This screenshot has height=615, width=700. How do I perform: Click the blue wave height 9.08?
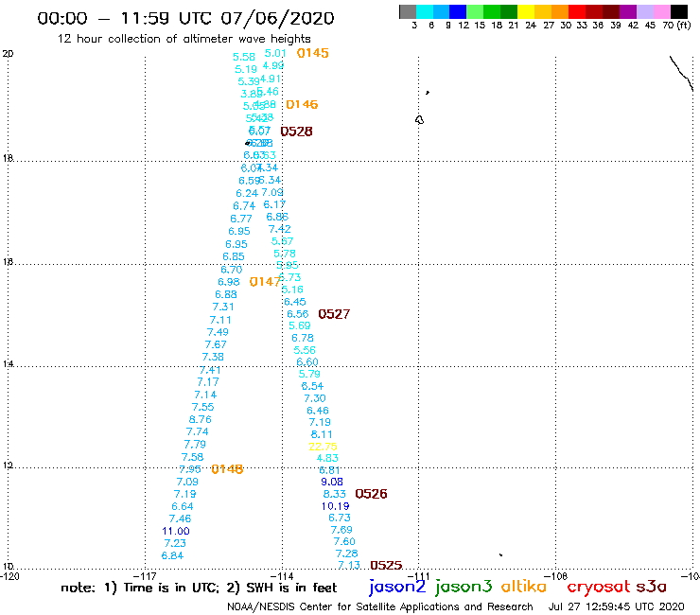(x=332, y=482)
